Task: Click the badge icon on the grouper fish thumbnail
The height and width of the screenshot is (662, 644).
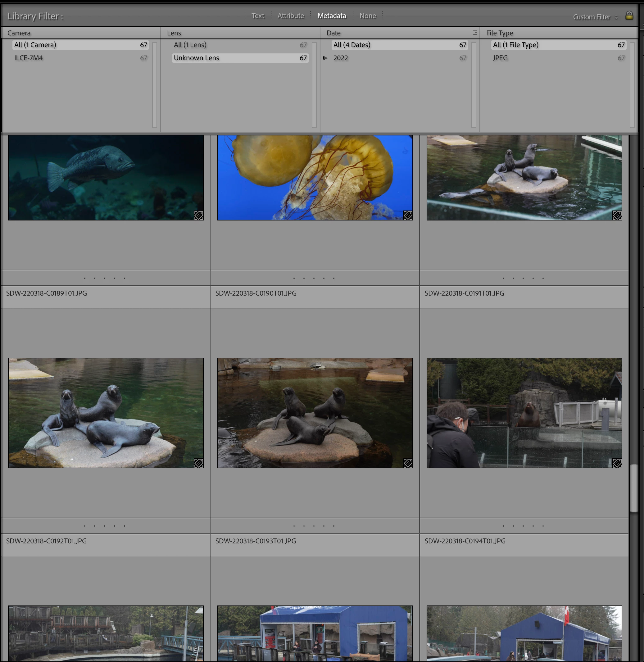Action: pyautogui.click(x=198, y=215)
